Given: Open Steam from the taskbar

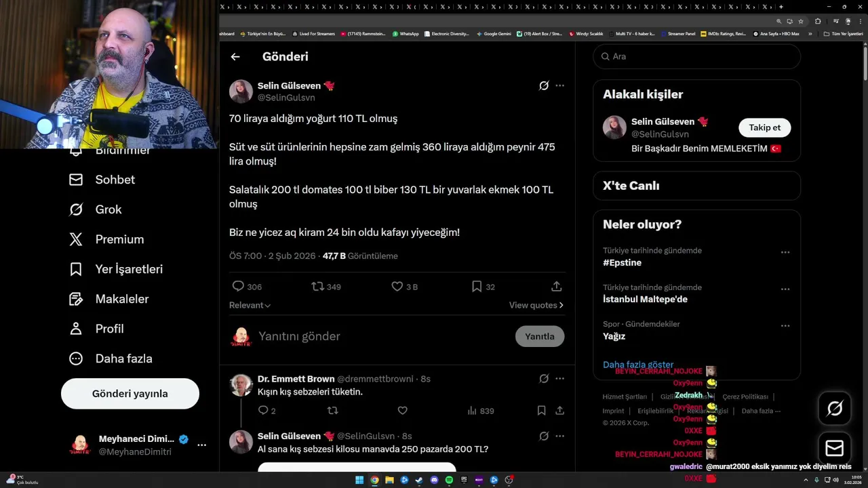Looking at the screenshot, I should [x=419, y=481].
